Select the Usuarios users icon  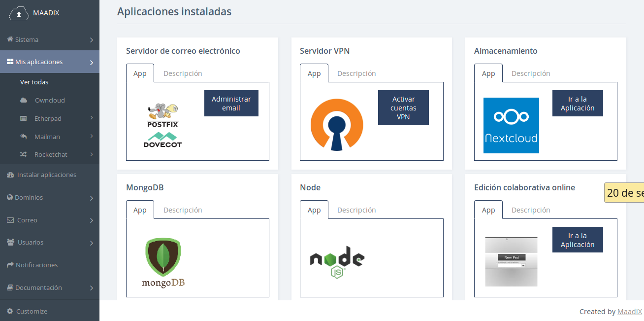coord(11,242)
